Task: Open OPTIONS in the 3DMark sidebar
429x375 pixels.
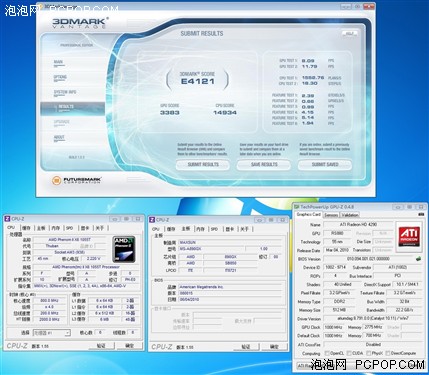Action: coord(60,77)
